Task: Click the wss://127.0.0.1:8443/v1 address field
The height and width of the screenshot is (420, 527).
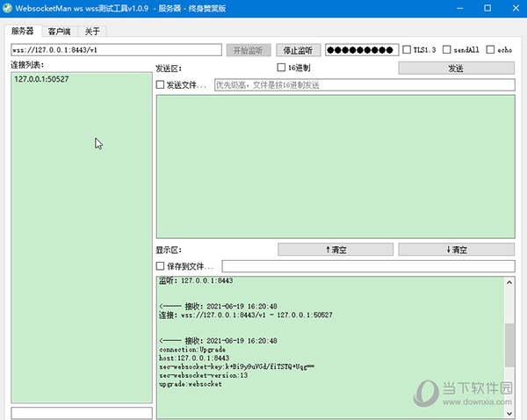Action: [116, 50]
